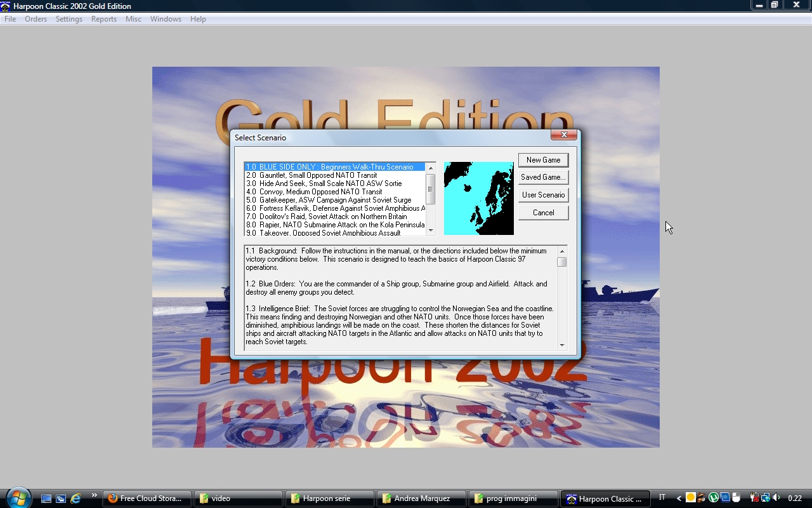Click the scenario list scrollbar thumb
Viewport: 812px width, 508px height.
[431, 189]
